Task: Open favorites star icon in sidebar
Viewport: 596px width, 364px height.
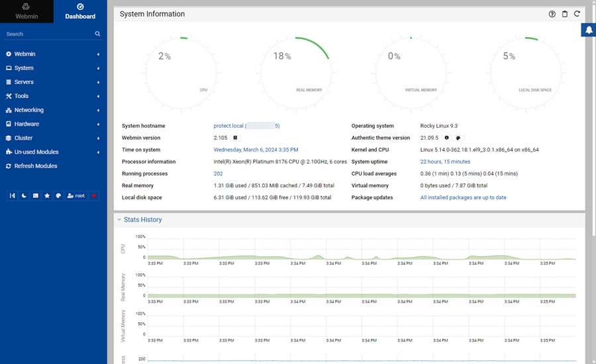Action: 47,196
